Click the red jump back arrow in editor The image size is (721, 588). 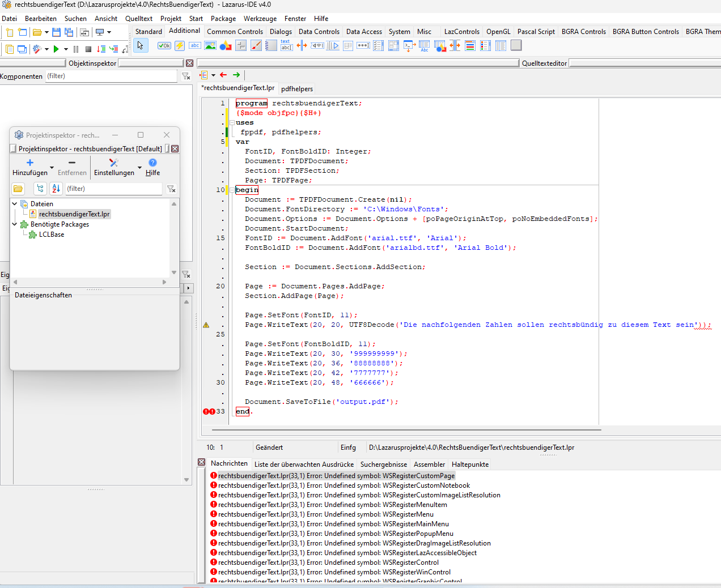(x=223, y=75)
